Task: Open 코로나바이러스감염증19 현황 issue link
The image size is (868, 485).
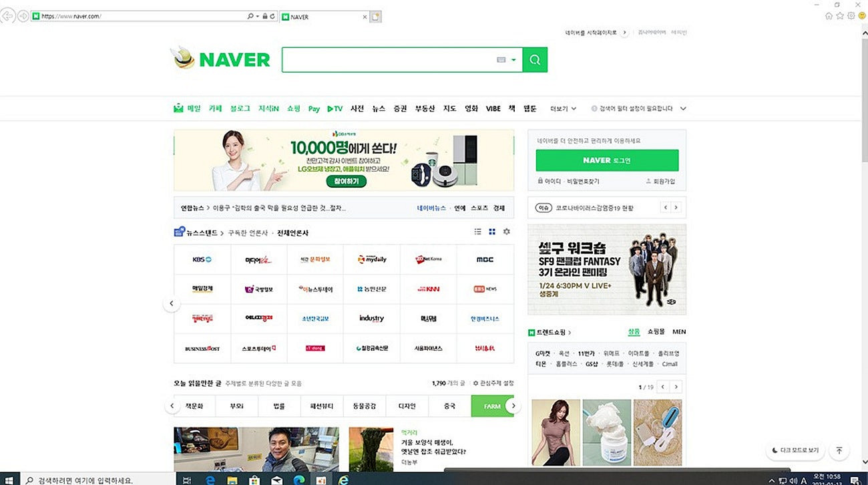Action: (x=594, y=208)
